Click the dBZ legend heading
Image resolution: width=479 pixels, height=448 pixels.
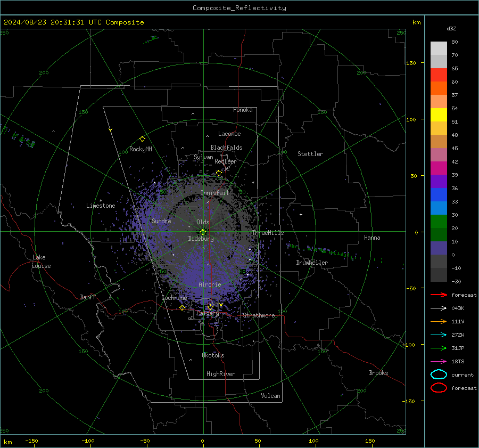451,28
